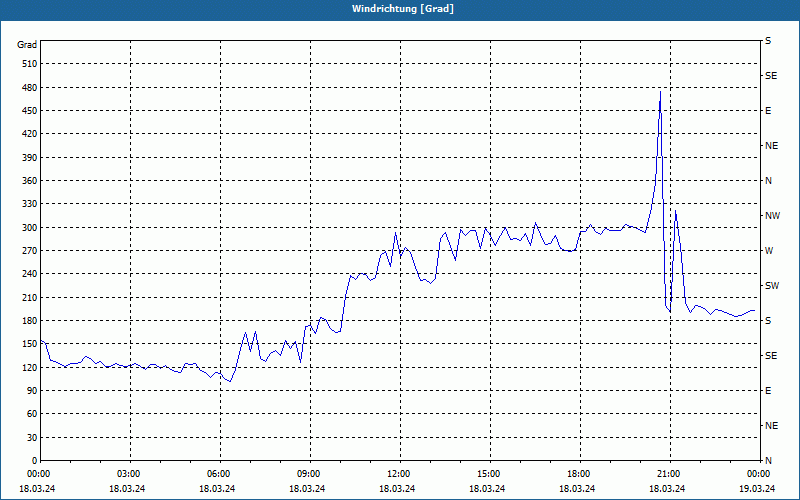
Task: Click the 06:00 time label
Action: coord(220,474)
